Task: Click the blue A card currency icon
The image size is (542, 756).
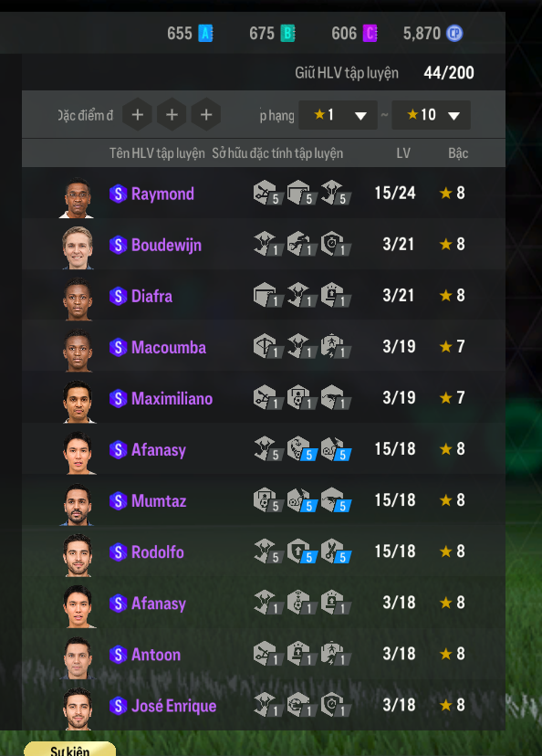Action: (x=205, y=33)
